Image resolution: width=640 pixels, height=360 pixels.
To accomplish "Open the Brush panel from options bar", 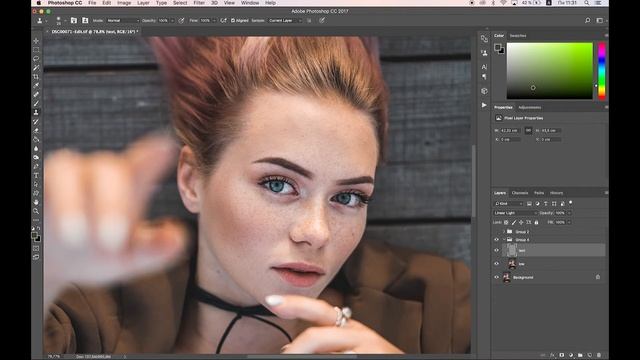I will tap(73, 20).
